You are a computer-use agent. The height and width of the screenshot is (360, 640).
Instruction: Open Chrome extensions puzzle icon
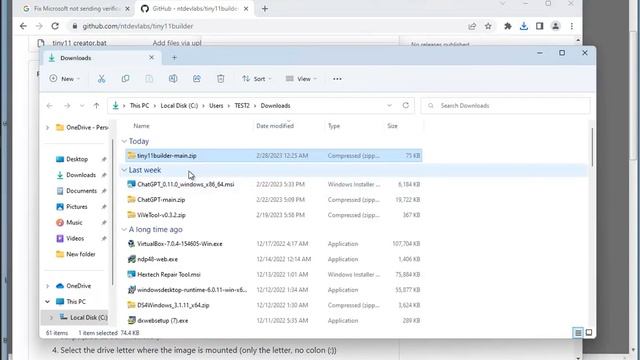click(x=508, y=26)
